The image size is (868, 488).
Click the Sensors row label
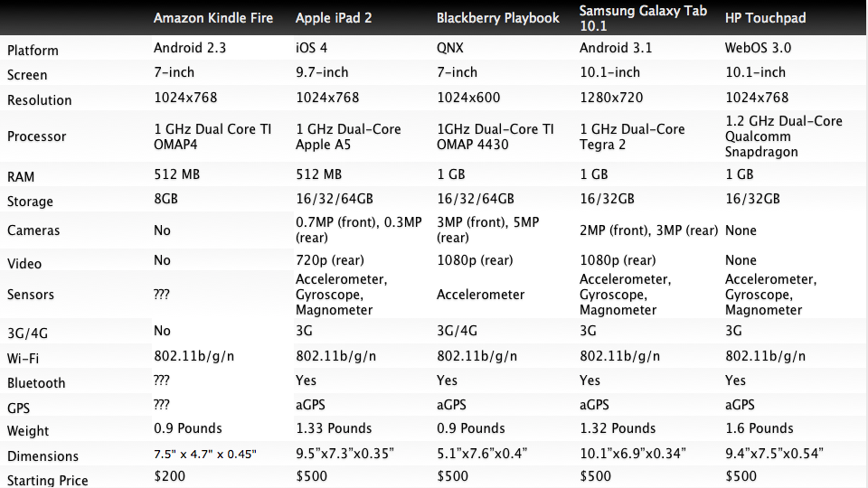(31, 295)
